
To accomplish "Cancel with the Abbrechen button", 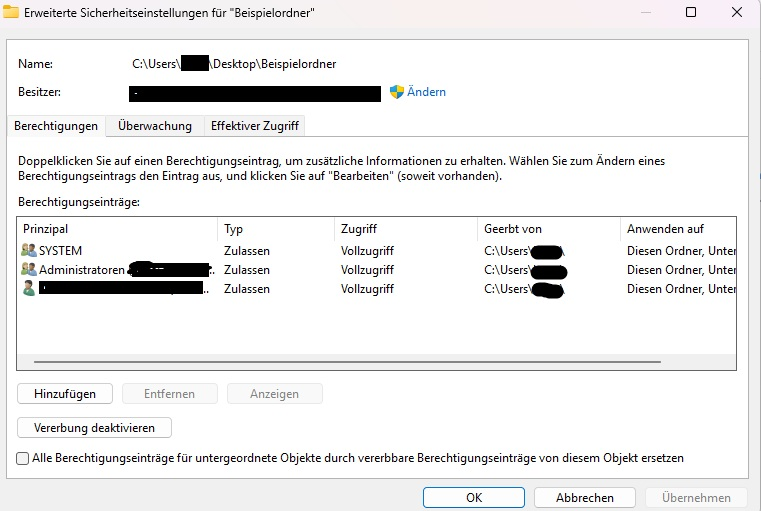I will (585, 497).
